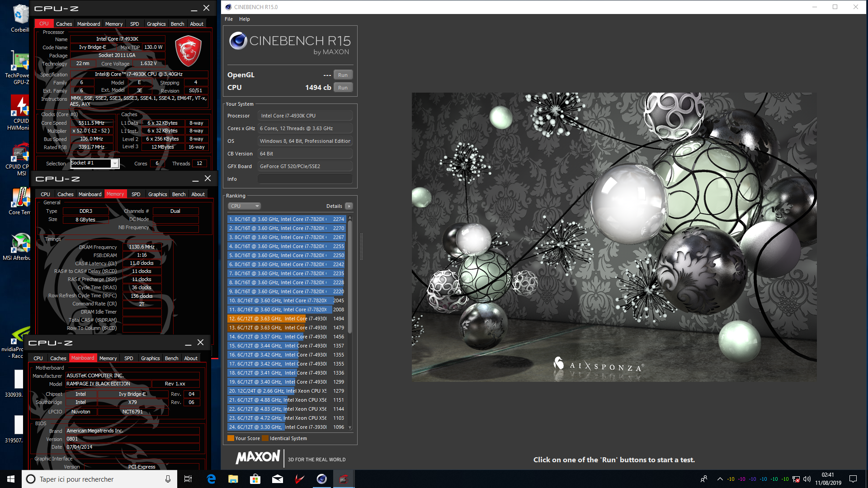Click the DRAM Frequency value 1130.6 MHz
This screenshot has width=868, height=488.
(x=142, y=247)
